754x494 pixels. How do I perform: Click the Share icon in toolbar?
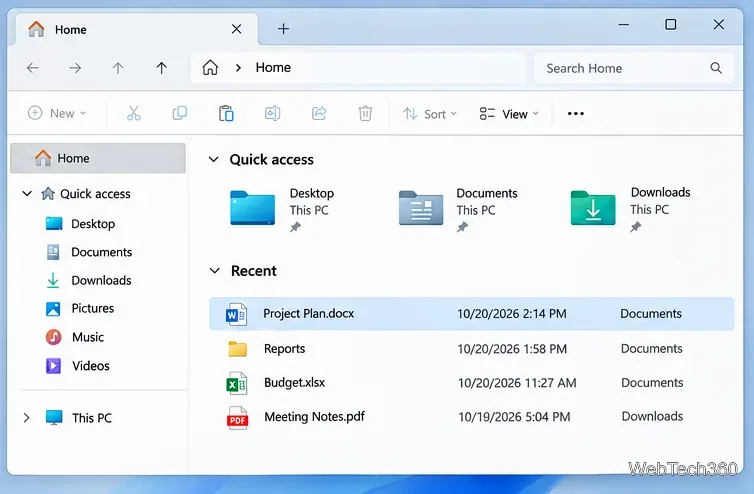(319, 114)
